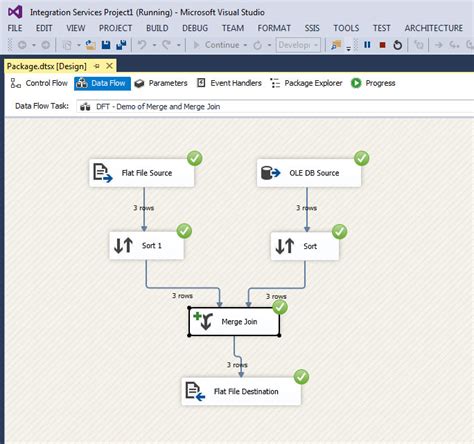Click the green success checkmark on OLE DB Source
This screenshot has height=444, width=474.
click(362, 158)
